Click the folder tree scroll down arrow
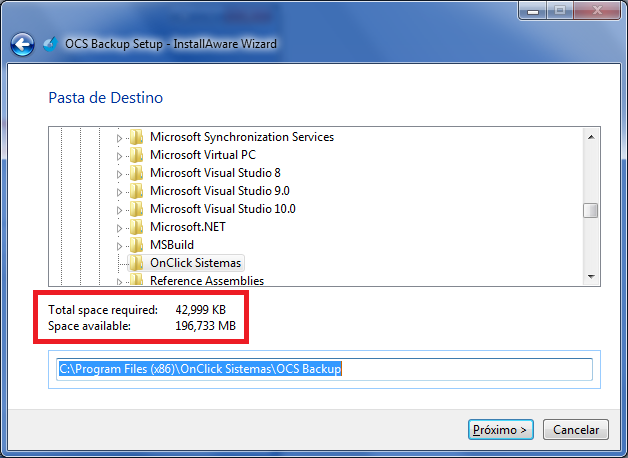Viewport: 628px width, 458px height. (x=591, y=277)
